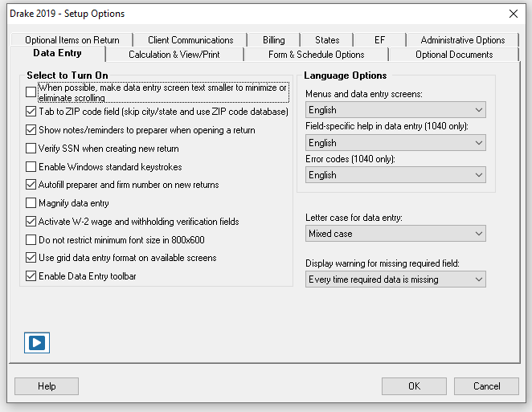This screenshot has width=532, height=412.
Task: Select the Data Entry tab
Action: [57, 53]
